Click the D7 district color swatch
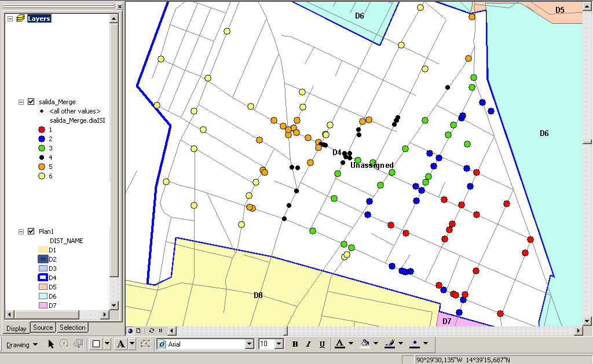The height and width of the screenshot is (364, 593). (x=43, y=306)
